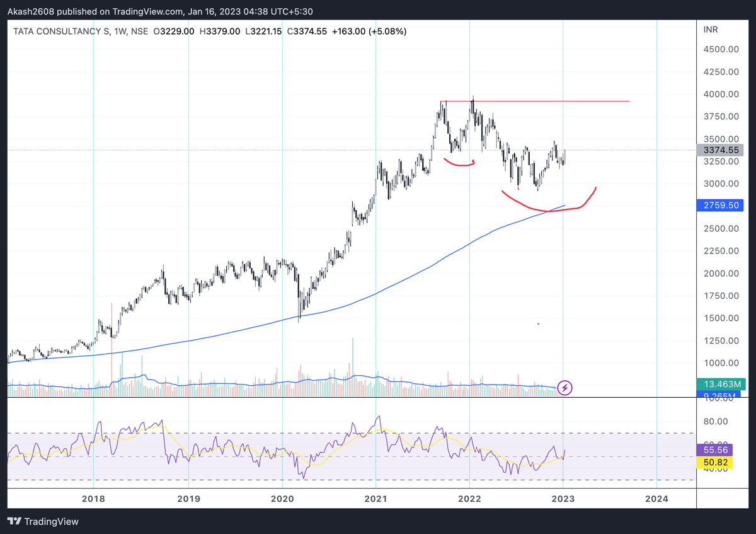756x534 pixels.
Task: Click the 2022 label on time axis
Action: [469, 498]
